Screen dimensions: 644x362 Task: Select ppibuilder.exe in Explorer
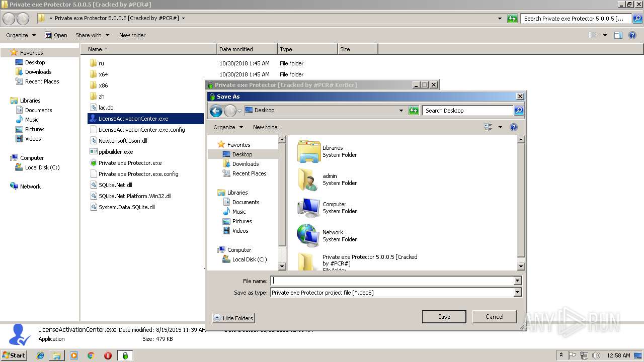(x=116, y=152)
